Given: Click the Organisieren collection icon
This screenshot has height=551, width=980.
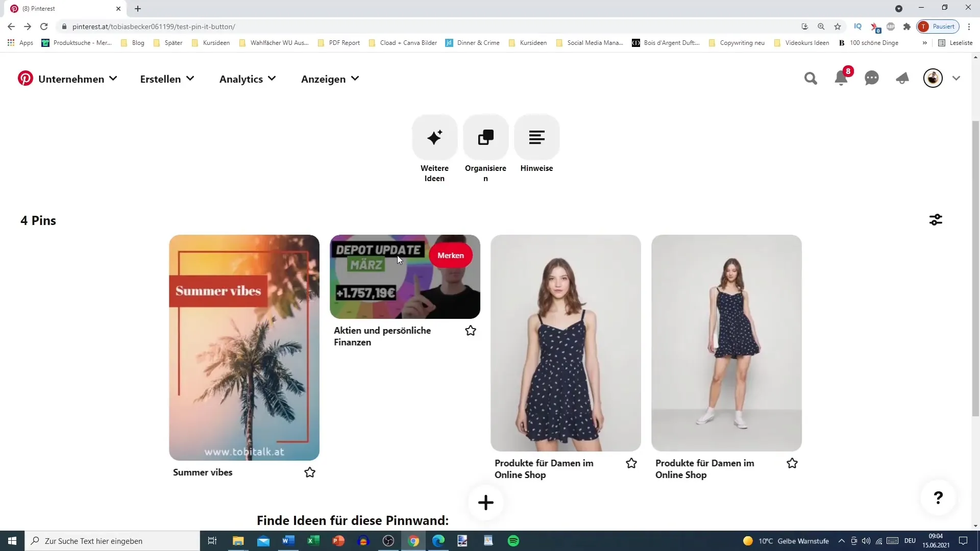Looking at the screenshot, I should 486,137.
